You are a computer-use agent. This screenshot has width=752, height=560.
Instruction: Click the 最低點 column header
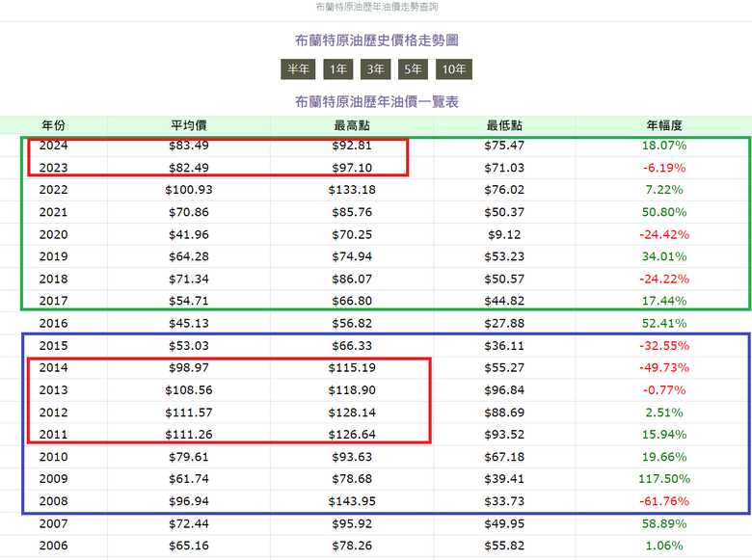504,125
